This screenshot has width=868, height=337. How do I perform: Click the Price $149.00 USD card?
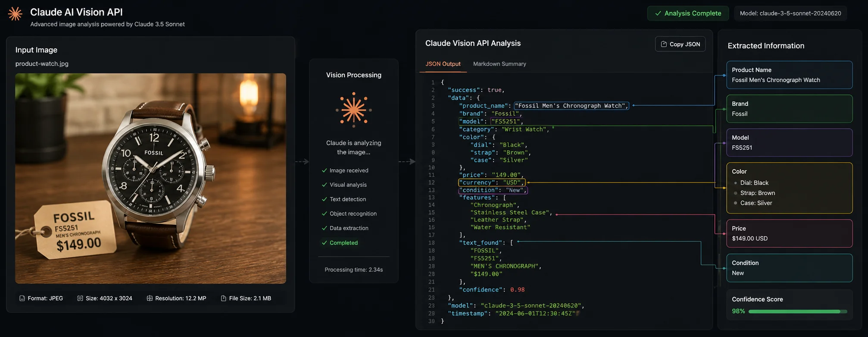click(x=789, y=233)
